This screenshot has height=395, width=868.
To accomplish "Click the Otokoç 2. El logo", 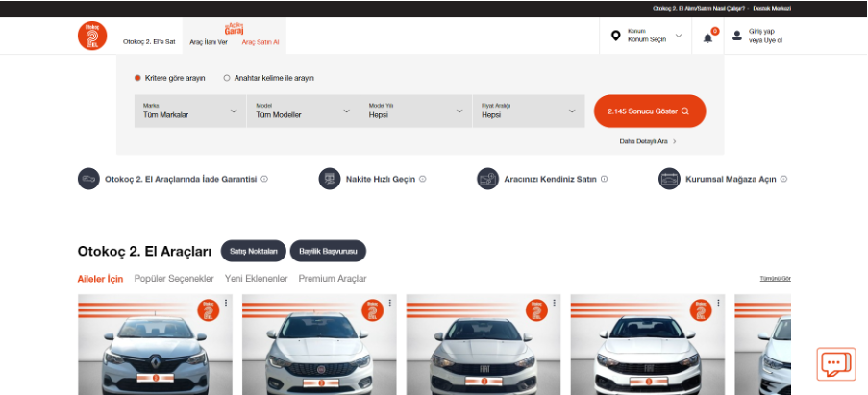I will pyautogui.click(x=92, y=36).
